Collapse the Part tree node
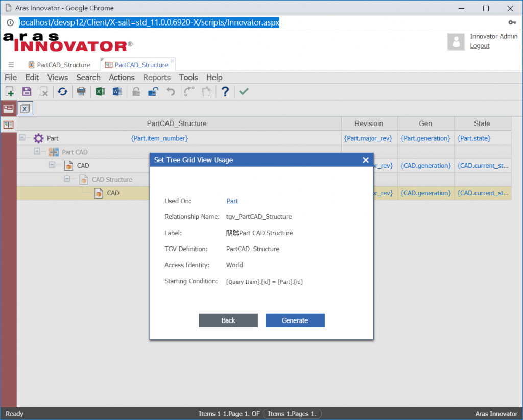523x420 pixels. (x=22, y=137)
